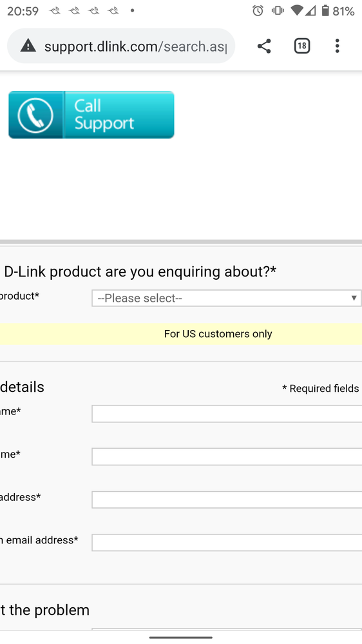Open the tab switcher showing 18 tabs

coord(301,46)
